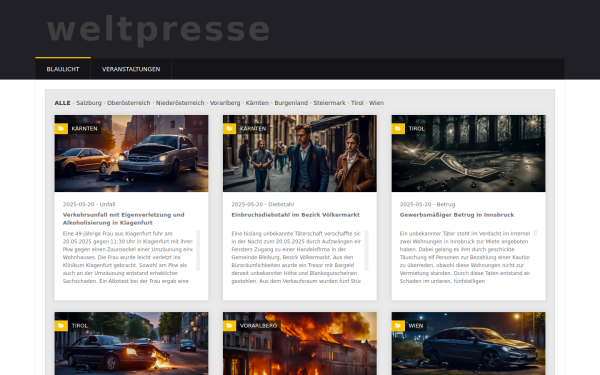Click the paragraph starting 'Eine bislang unbekannte Täterschaft'
The width and height of the screenshot is (600, 375).
pos(296,257)
